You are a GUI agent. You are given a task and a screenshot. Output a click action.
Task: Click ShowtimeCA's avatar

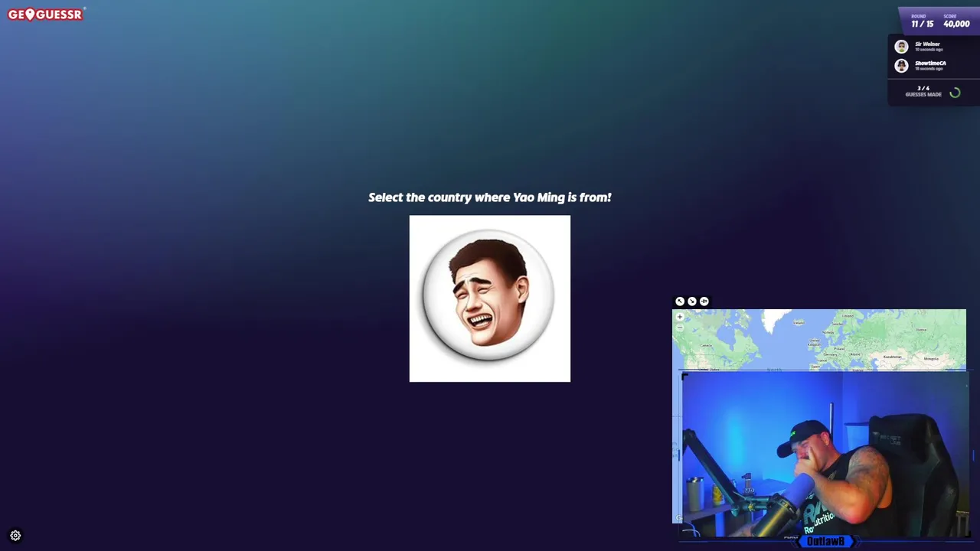901,66
